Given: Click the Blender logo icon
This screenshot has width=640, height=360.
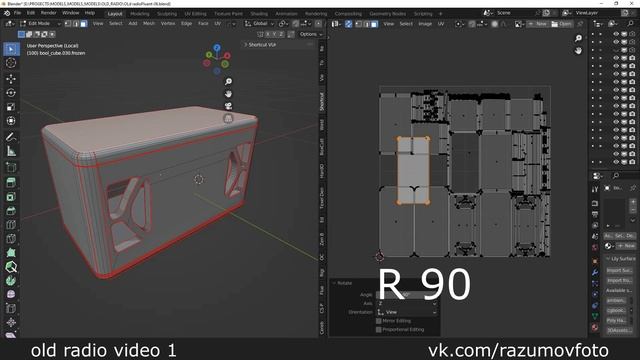Looking at the screenshot, I should click(7, 13).
